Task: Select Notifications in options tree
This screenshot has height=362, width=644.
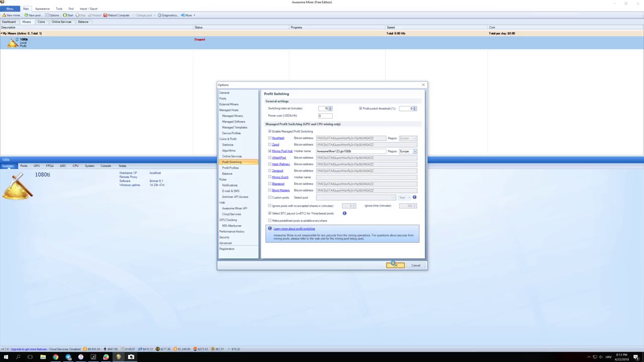Action: (x=230, y=185)
